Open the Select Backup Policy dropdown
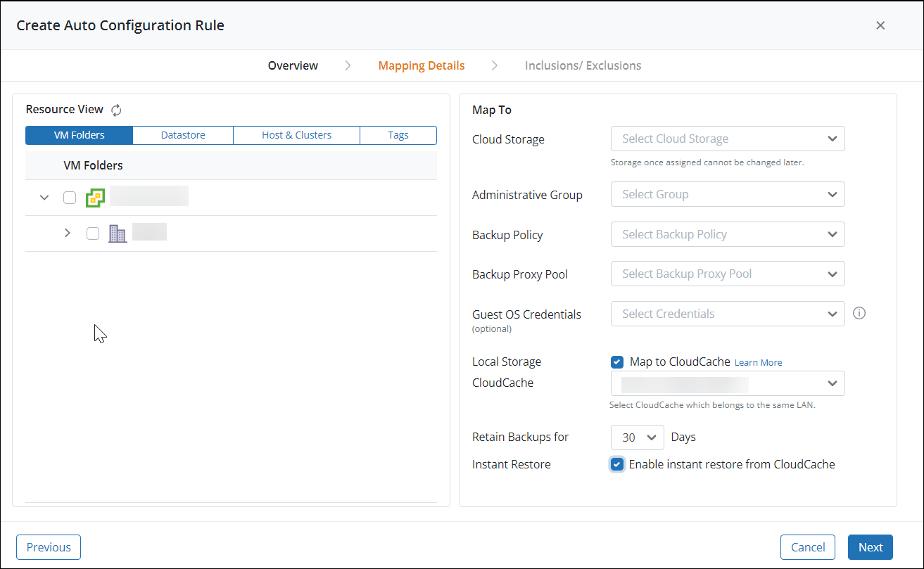The width and height of the screenshot is (924, 569). (727, 234)
